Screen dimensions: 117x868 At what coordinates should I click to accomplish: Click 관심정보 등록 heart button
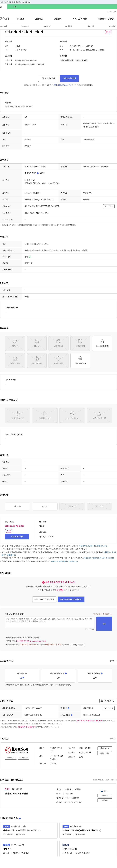[x=48, y=78]
